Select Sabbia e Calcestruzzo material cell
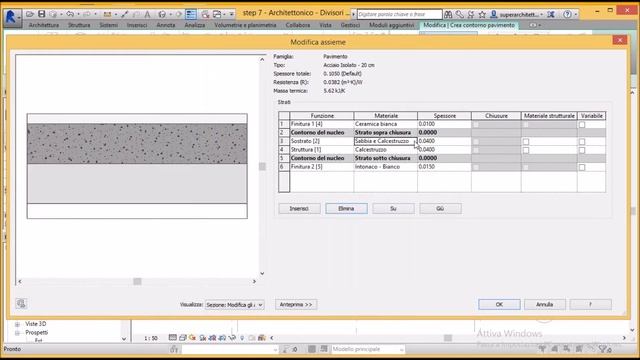Screen dimensions: 640x360 pos(385,141)
